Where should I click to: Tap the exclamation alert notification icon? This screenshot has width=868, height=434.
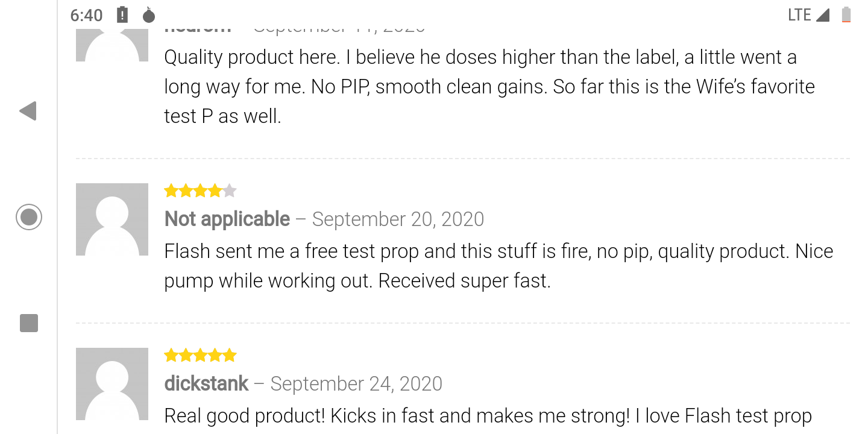point(122,14)
